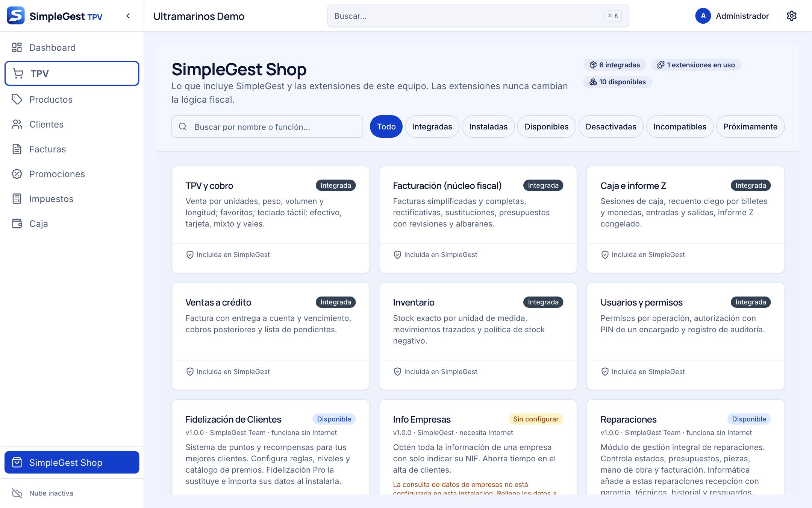Image resolution: width=812 pixels, height=508 pixels.
Task: Click shield icon on TPV y cobro card
Action: click(x=190, y=255)
